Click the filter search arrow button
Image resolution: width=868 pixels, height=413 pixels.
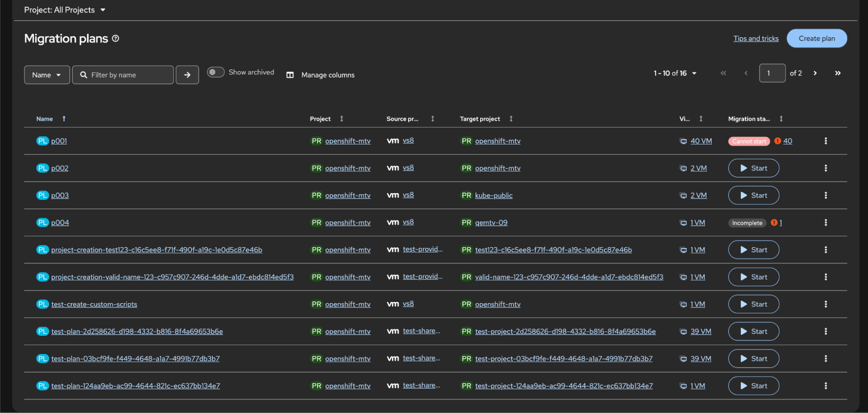[187, 75]
